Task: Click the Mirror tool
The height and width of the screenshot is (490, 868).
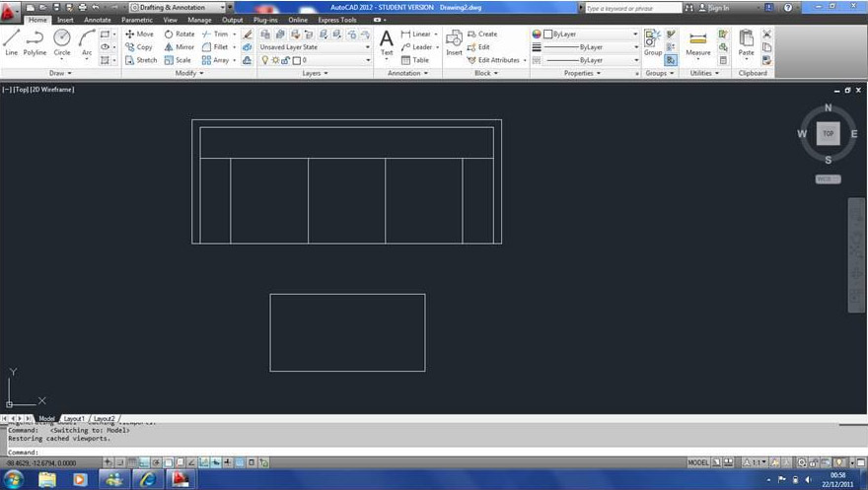Action: click(180, 46)
